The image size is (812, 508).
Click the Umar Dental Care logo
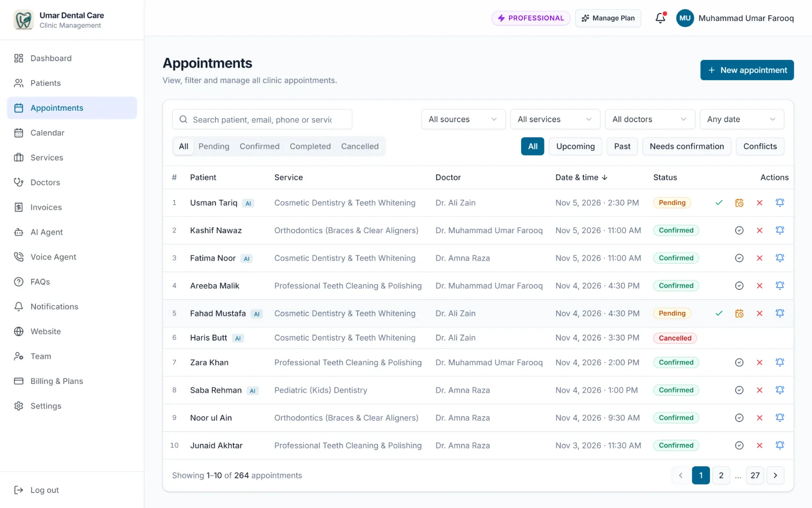[x=23, y=20]
